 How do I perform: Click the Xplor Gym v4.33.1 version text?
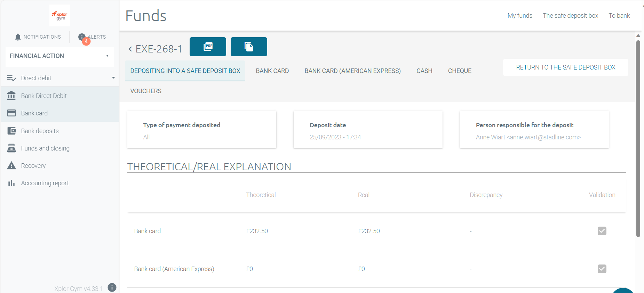click(79, 288)
